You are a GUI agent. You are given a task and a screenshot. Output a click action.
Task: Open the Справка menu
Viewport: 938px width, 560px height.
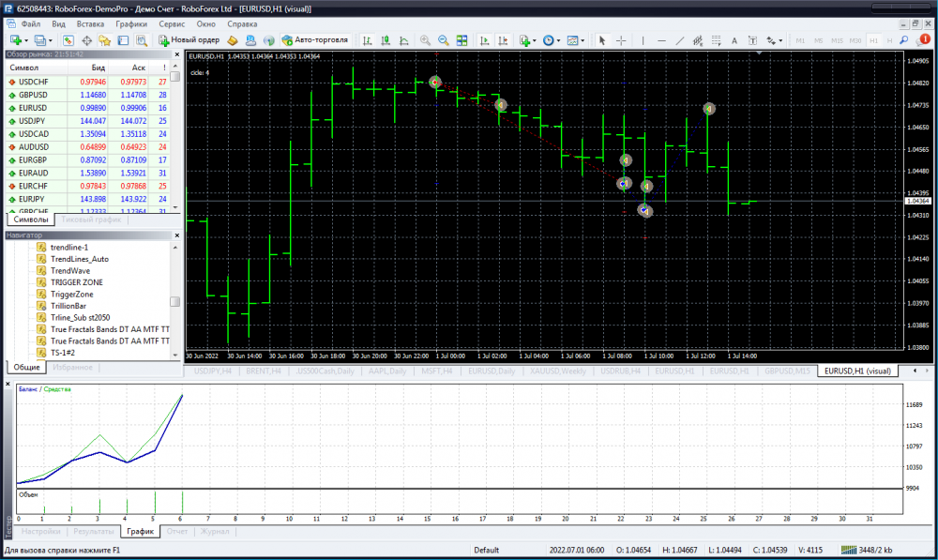click(242, 24)
